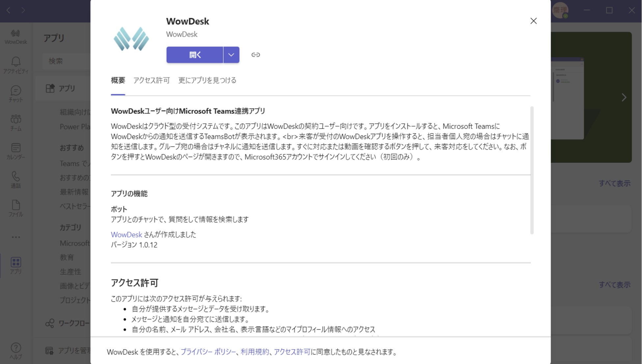Image resolution: width=642 pixels, height=364 pixels.
Task: Open WowDesk in the Teams left rail
Action: coord(16,36)
